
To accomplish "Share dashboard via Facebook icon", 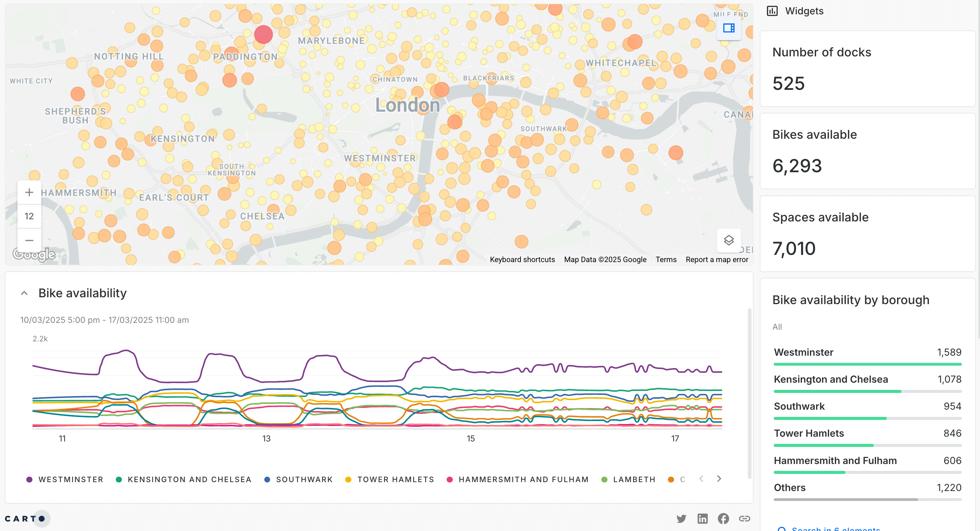I will click(x=723, y=518).
